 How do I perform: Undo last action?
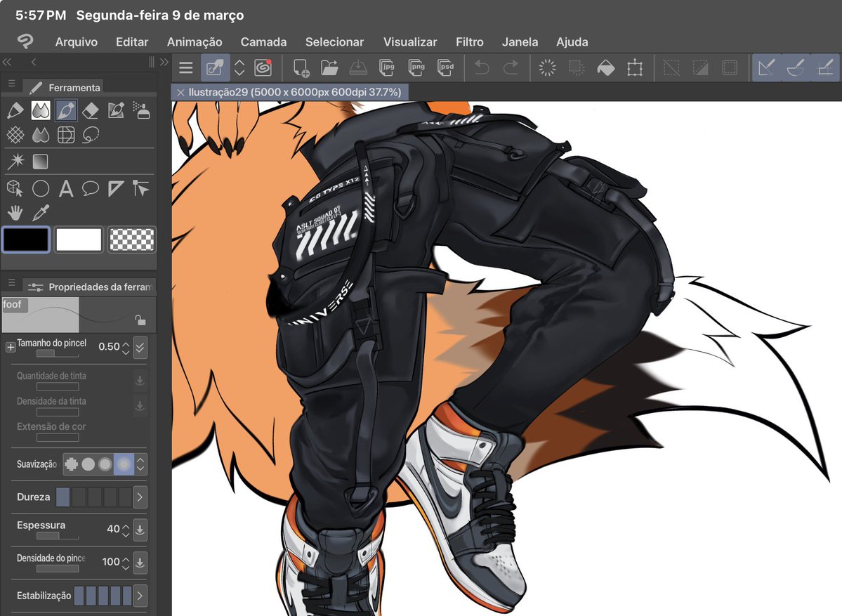(482, 67)
